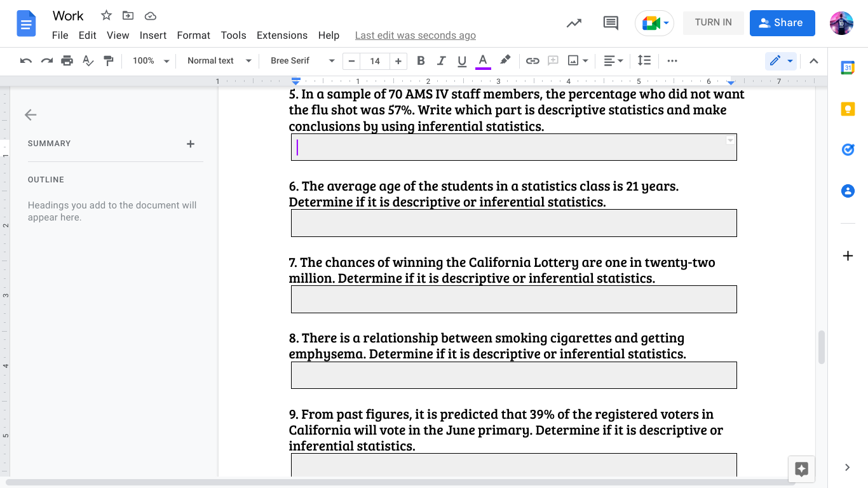The width and height of the screenshot is (868, 488).
Task: Open the Help menu
Action: [x=329, y=36]
